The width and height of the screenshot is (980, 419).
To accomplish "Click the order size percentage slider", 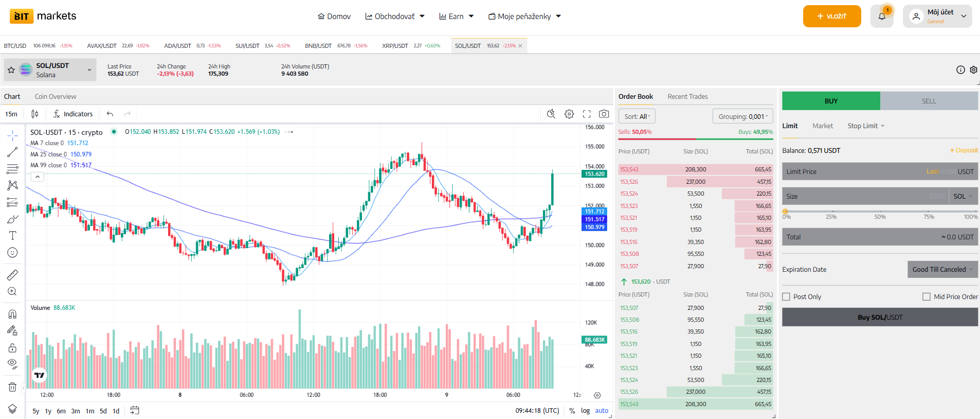I will [880, 212].
